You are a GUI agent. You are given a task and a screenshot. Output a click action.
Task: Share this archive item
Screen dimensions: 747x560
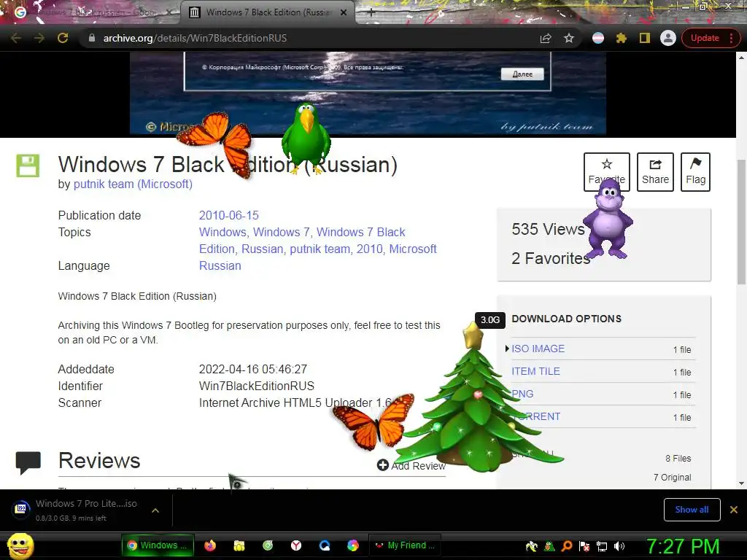tap(655, 172)
